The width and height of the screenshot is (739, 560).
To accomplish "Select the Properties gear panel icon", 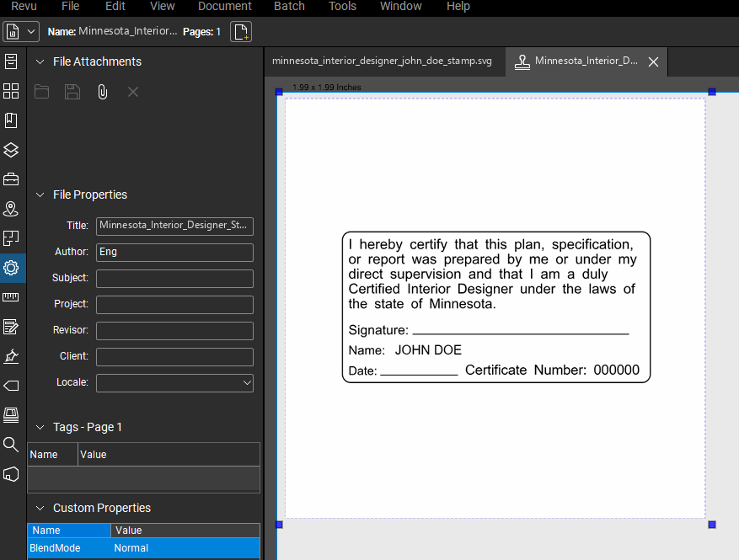I will point(11,268).
